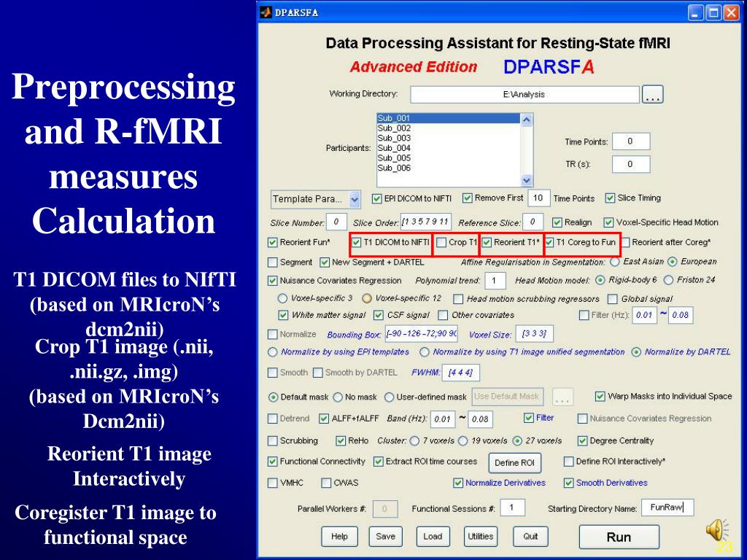
Task: Toggle the ALFF+fALFF checkbox
Action: [324, 419]
